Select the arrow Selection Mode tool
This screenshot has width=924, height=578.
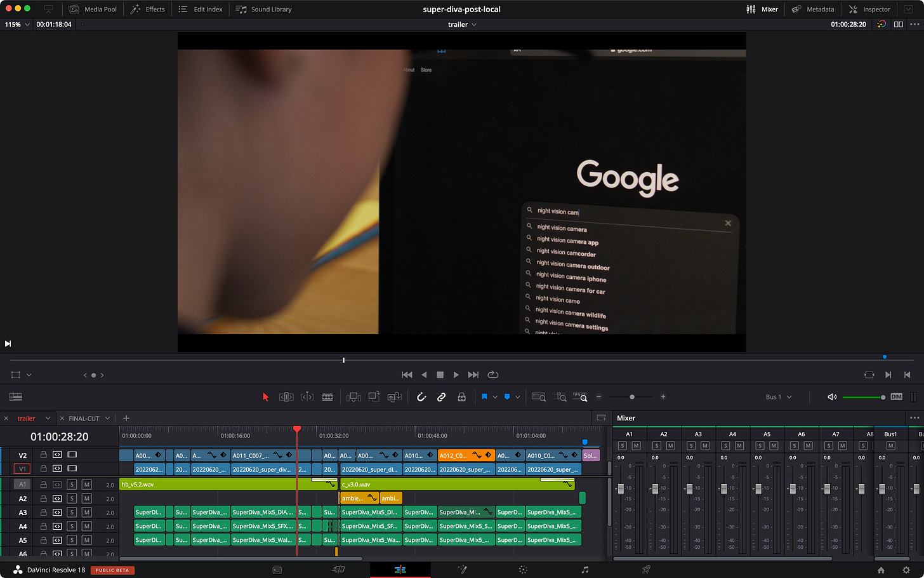coord(265,397)
